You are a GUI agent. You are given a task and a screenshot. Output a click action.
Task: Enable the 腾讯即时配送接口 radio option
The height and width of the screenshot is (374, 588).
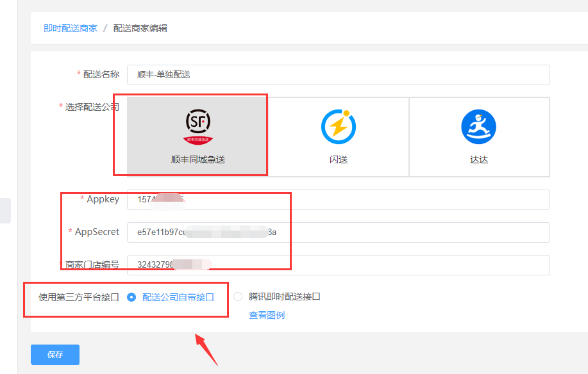point(239,297)
